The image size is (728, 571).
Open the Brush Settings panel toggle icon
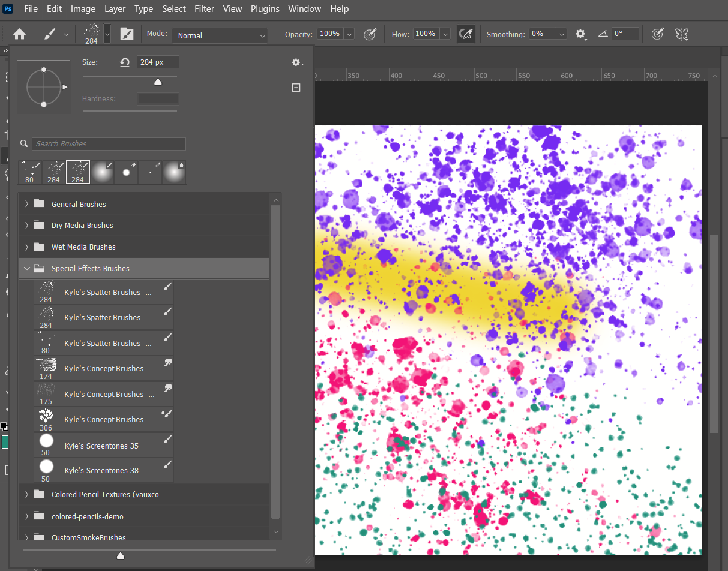[x=127, y=34]
